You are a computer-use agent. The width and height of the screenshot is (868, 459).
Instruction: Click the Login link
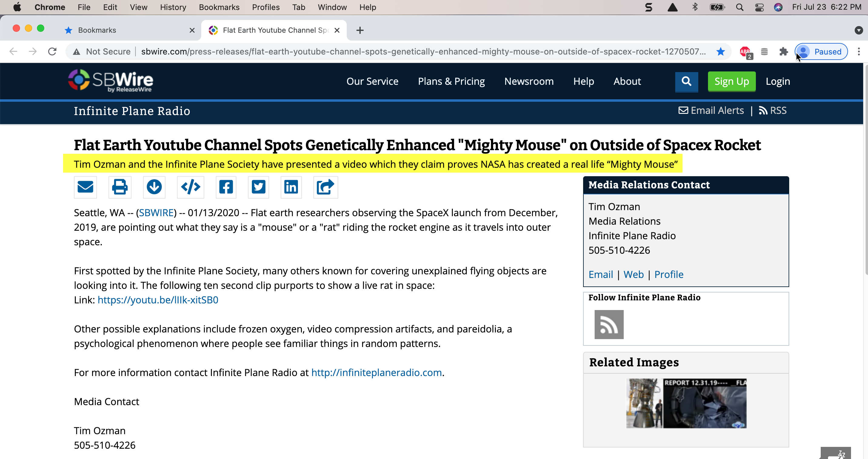coord(778,81)
